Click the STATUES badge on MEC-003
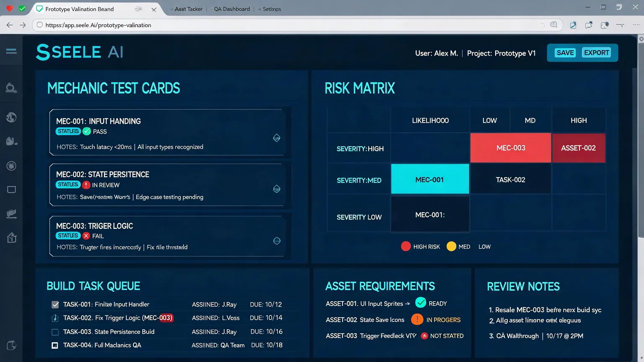 68,235
